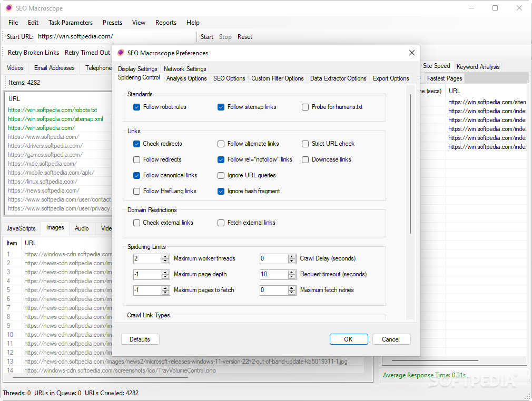The image size is (532, 401).
Task: Toggle Ignore hash fragment checkbox
Action: click(221, 191)
